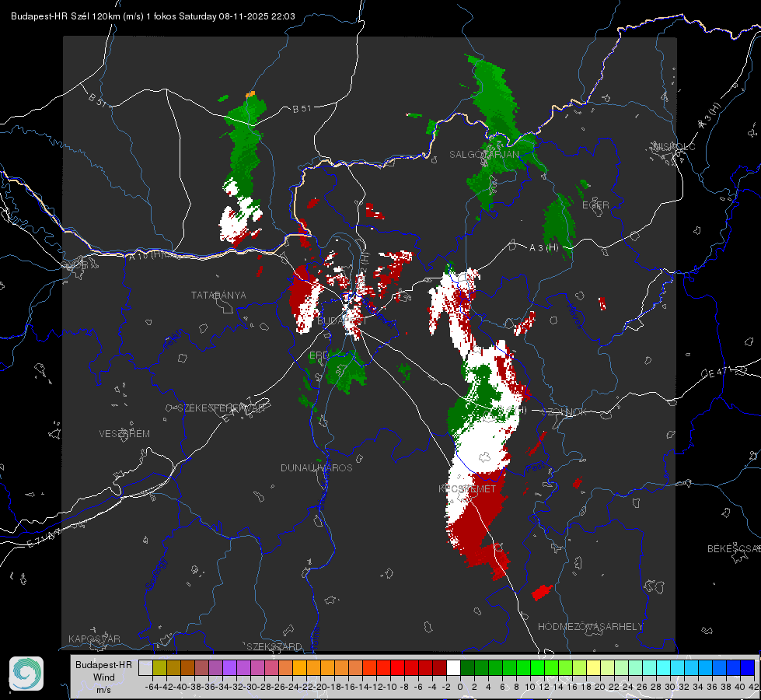Click the KAPOSVÁR city label
Image resolution: width=761 pixels, height=700 pixels.
click(x=94, y=639)
